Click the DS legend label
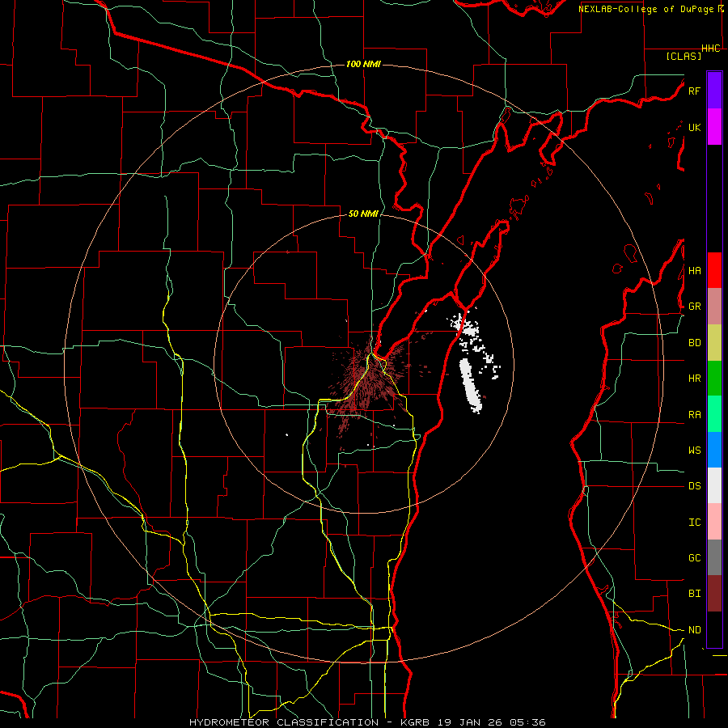 [x=694, y=486]
